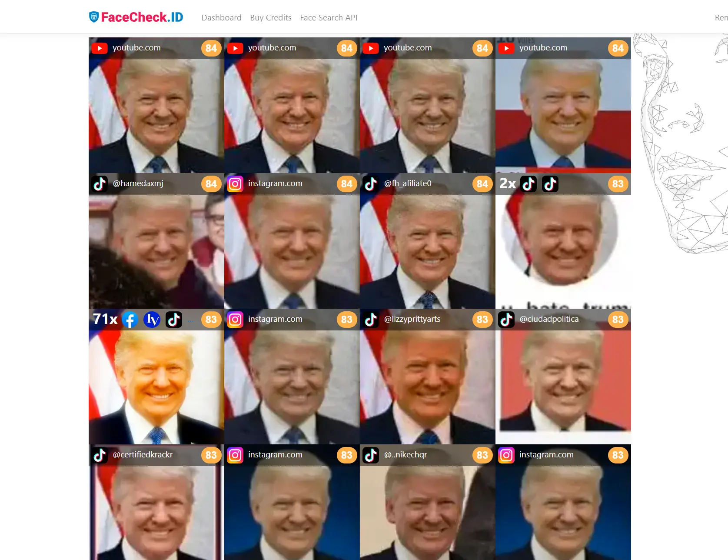Click the FaceCheck.ID shield logo icon

pos(94,17)
